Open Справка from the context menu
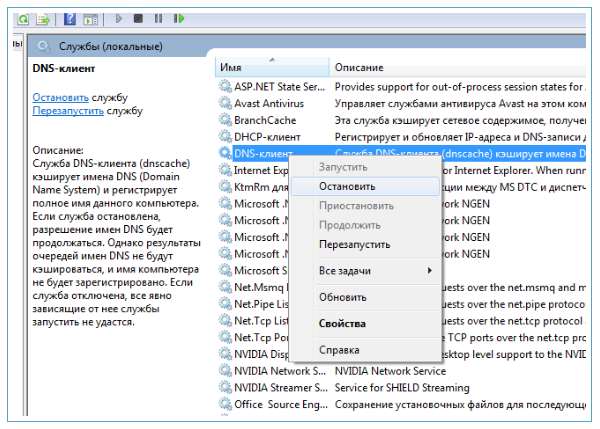 [x=365, y=350]
